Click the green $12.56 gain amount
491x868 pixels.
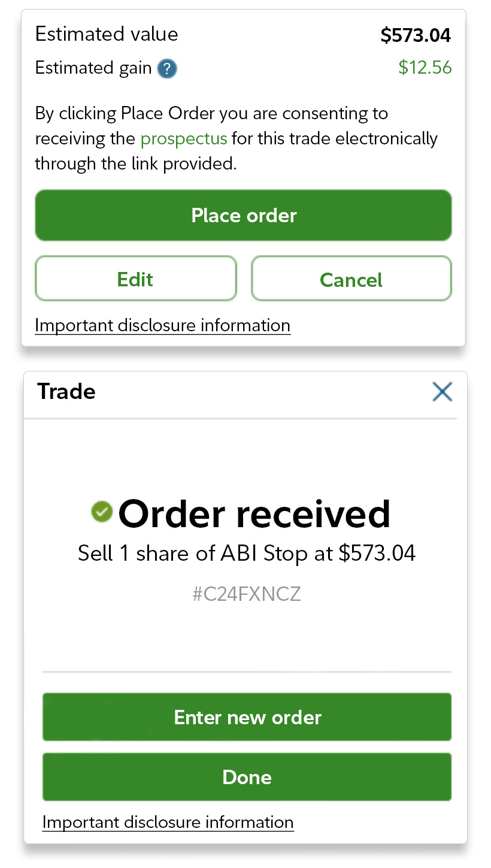click(x=425, y=68)
